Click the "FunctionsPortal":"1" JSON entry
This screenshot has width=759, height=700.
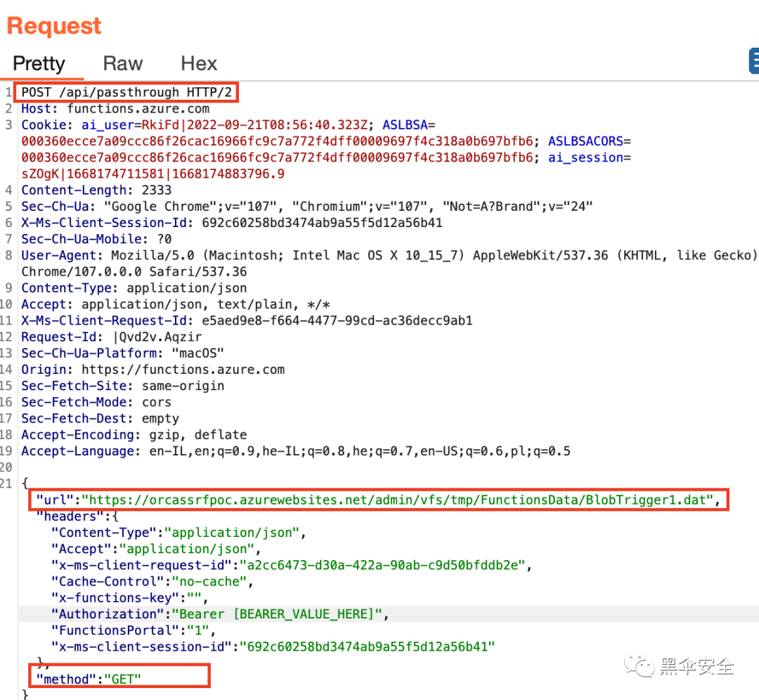coord(134,631)
